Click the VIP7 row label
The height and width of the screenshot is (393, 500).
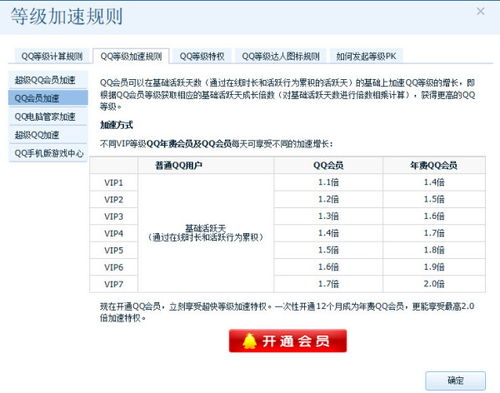pos(114,284)
